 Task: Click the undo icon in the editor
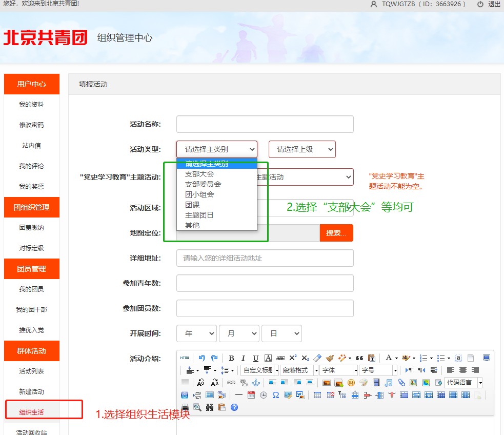201,358
